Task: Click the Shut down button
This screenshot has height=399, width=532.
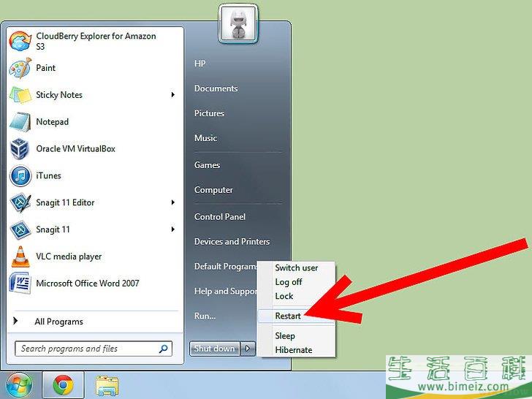Action: coord(215,349)
